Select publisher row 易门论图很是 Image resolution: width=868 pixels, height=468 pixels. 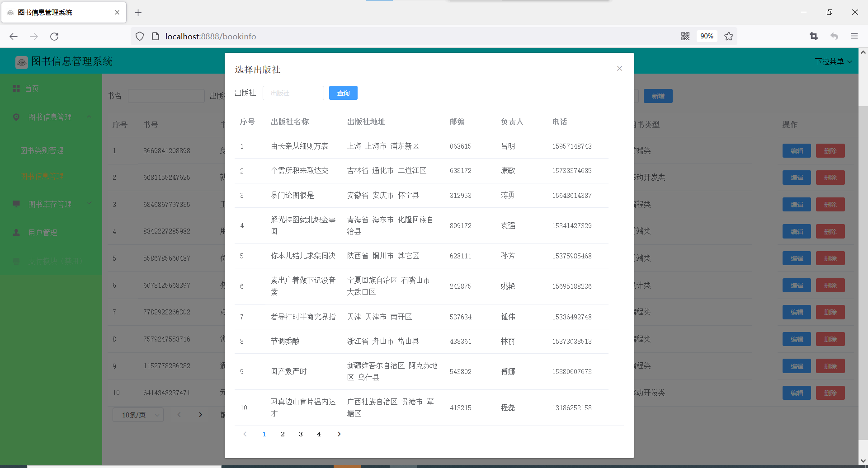tap(421, 195)
